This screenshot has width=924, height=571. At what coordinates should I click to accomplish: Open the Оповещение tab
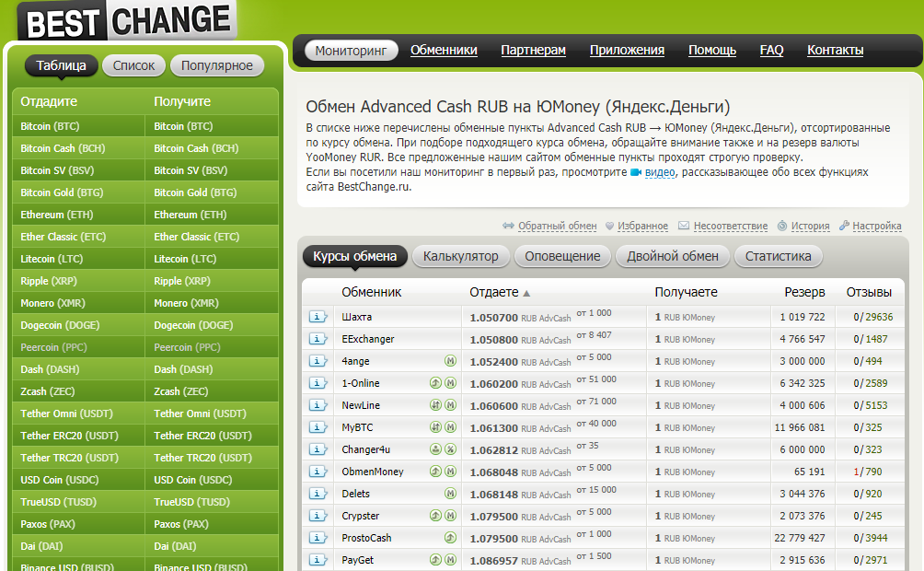coord(562,257)
